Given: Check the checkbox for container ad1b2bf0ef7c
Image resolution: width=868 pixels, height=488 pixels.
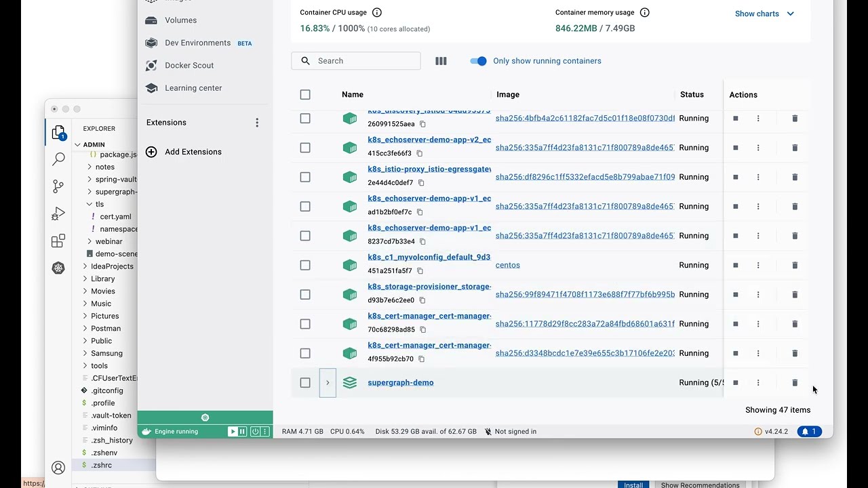Looking at the screenshot, I should tap(305, 207).
